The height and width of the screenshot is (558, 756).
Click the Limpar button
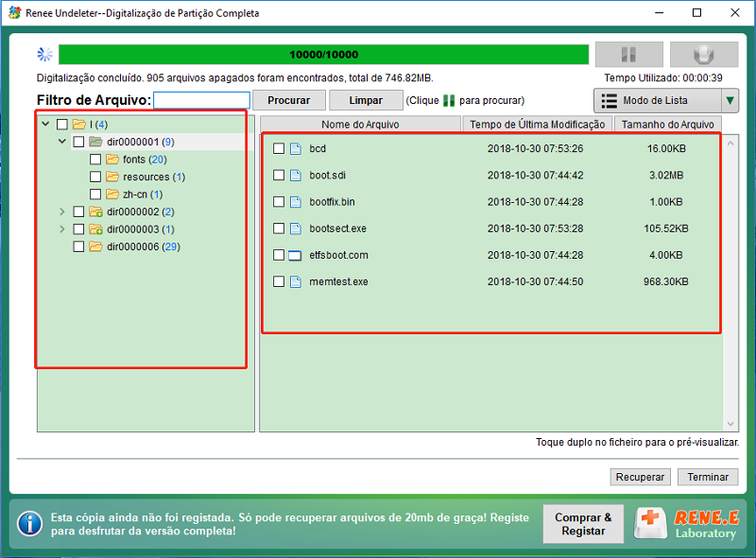[x=366, y=100]
